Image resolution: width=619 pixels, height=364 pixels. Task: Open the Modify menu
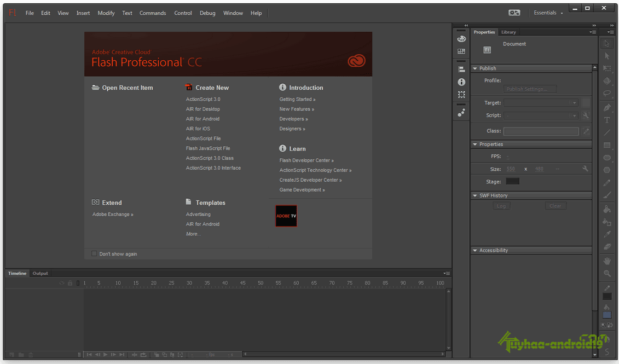click(106, 13)
